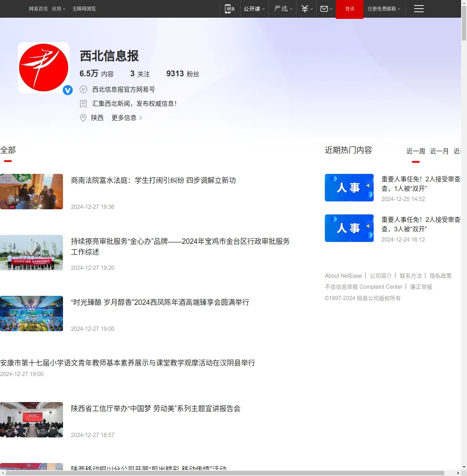This screenshot has width=467, height=476.
Task: Click the vertical scrollbar down arrow
Action: click(464, 467)
